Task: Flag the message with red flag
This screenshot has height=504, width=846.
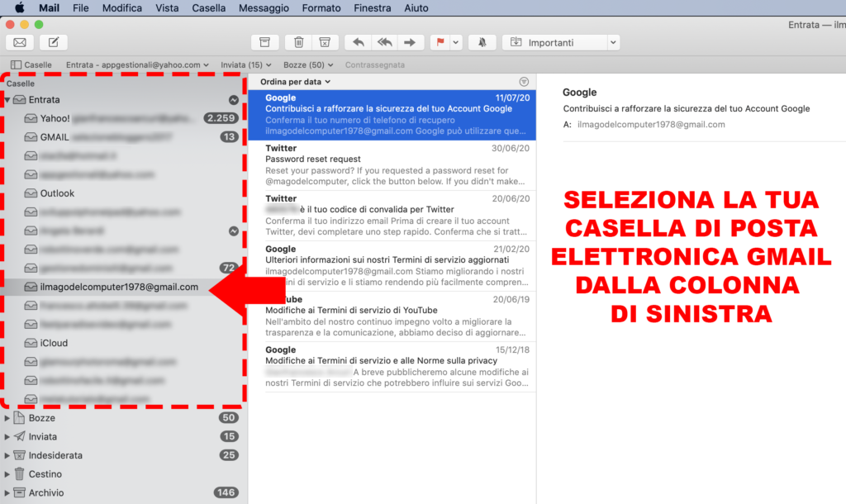Action: pos(440,42)
